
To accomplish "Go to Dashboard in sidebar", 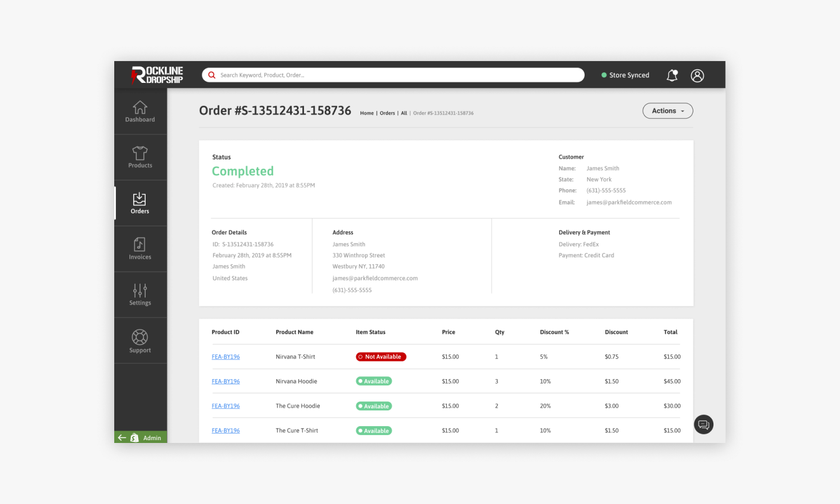I will (x=140, y=111).
